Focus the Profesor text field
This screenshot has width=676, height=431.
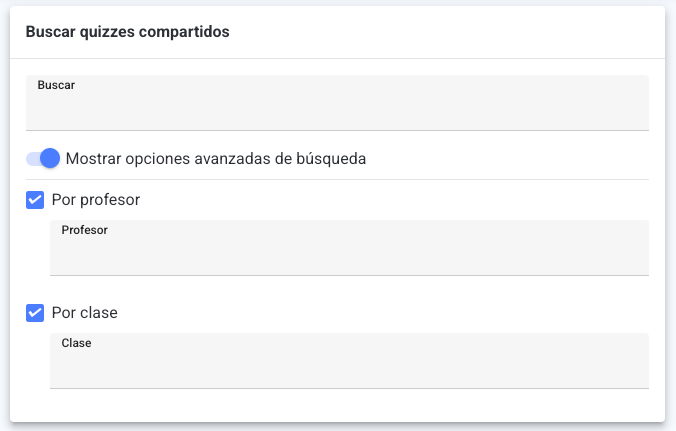coord(349,248)
